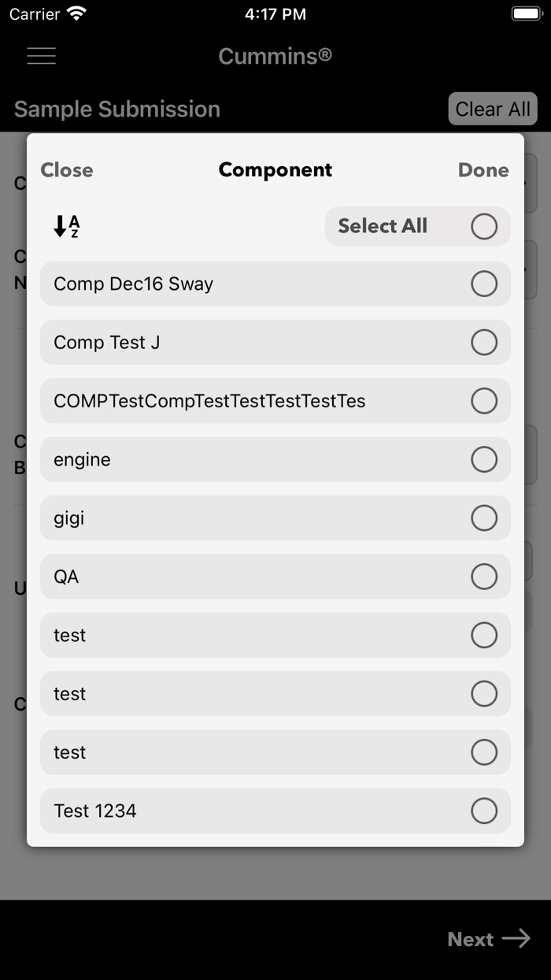Select the Test 1234 radio button

pos(486,811)
